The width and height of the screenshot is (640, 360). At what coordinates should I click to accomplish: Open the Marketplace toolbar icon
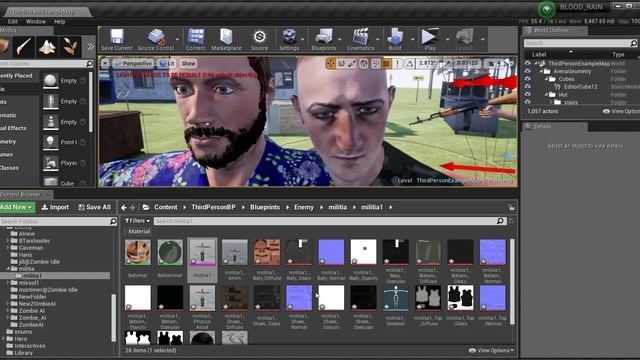226,40
